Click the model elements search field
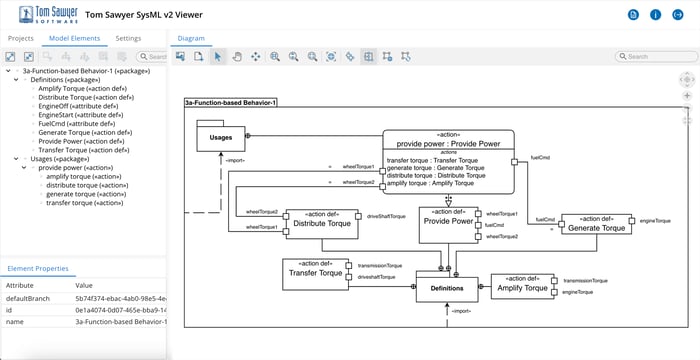The image size is (700, 360). point(151,57)
